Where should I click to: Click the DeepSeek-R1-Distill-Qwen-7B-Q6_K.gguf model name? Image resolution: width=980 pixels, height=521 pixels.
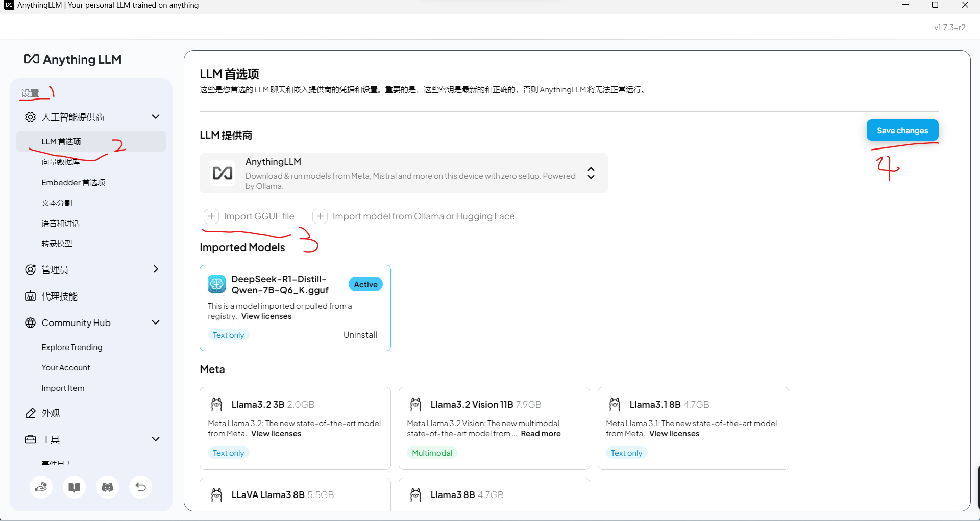click(x=280, y=285)
